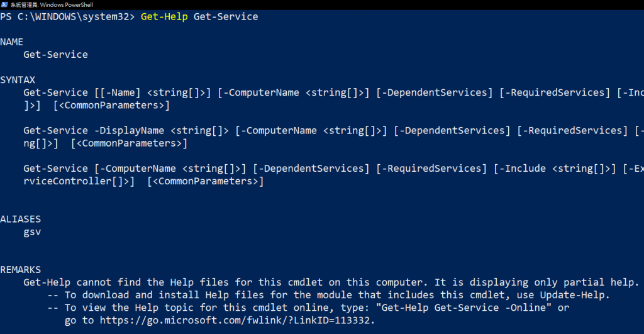Click first [<CommonParameters>] entry
Image resolution: width=644 pixels, height=334 pixels.
111,105
